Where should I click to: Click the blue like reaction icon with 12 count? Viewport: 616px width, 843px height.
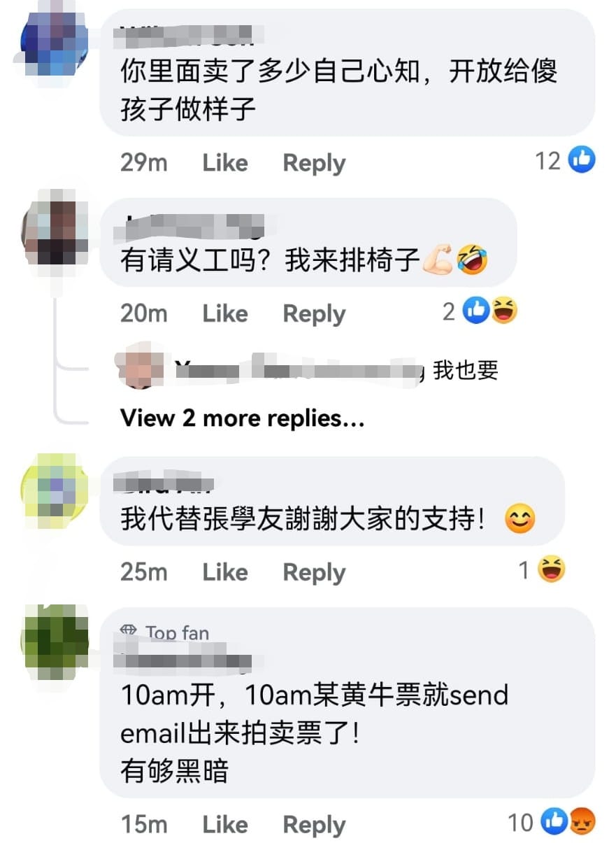tap(582, 160)
